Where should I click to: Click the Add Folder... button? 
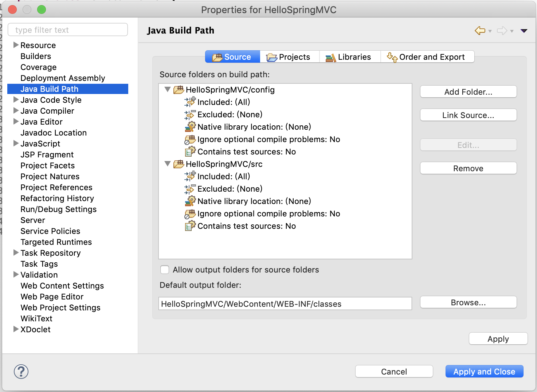(x=469, y=92)
